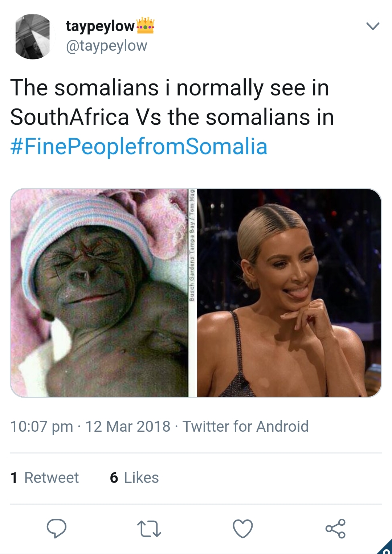This screenshot has width=392, height=554.
Task: Open the @taypeylow handle
Action: pyautogui.click(x=106, y=46)
